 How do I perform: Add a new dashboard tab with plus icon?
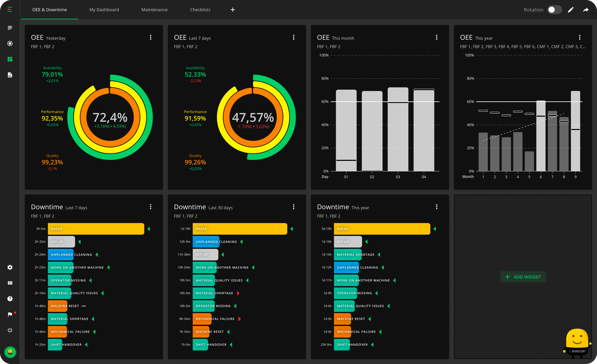click(233, 10)
